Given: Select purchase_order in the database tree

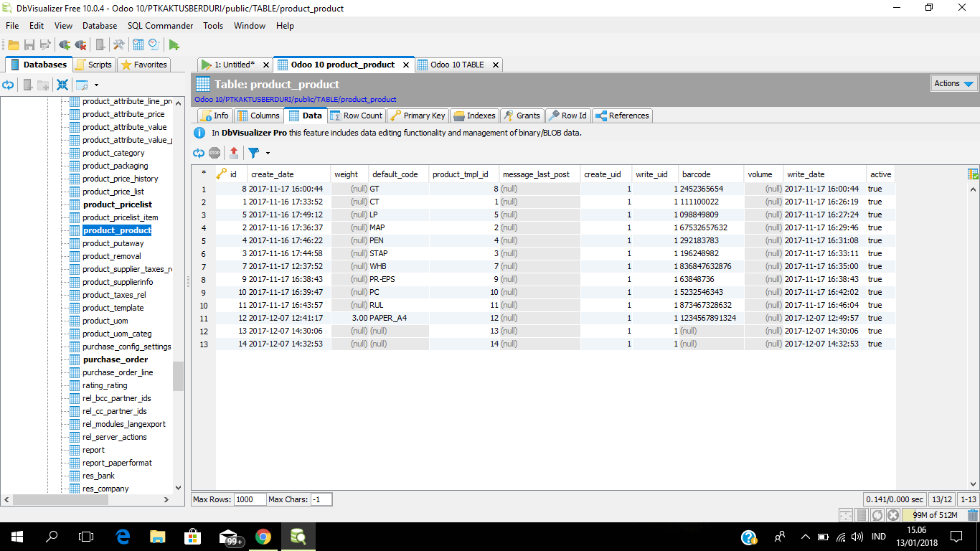Looking at the screenshot, I should click(x=115, y=359).
